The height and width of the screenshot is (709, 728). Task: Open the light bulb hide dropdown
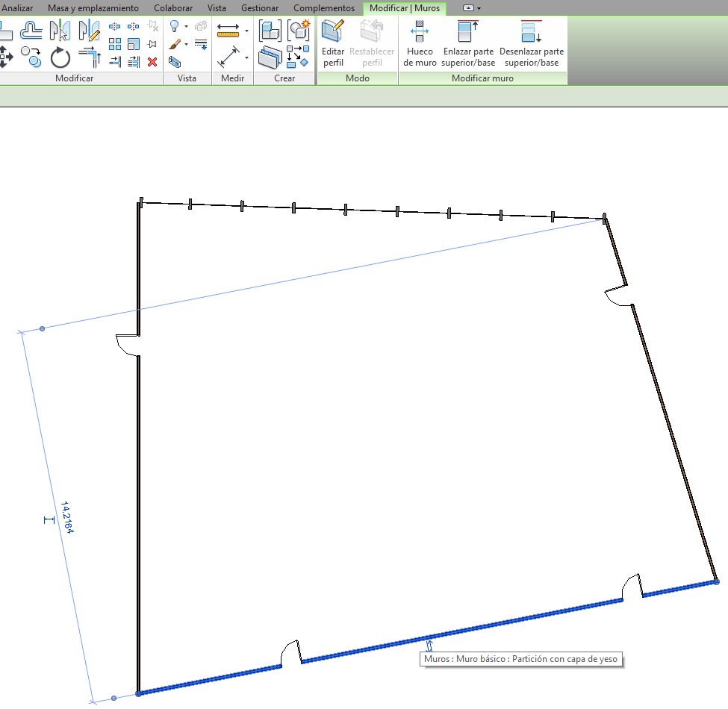[x=186, y=27]
